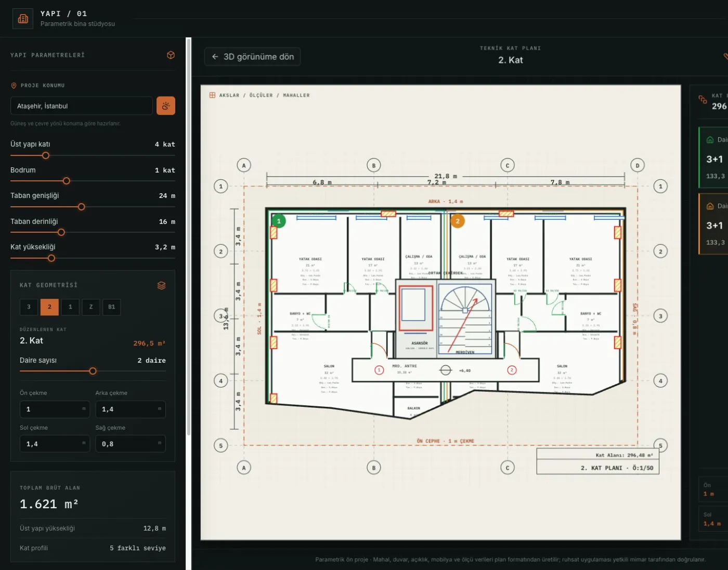
Task: Click the Arka çekme value field
Action: click(x=131, y=409)
